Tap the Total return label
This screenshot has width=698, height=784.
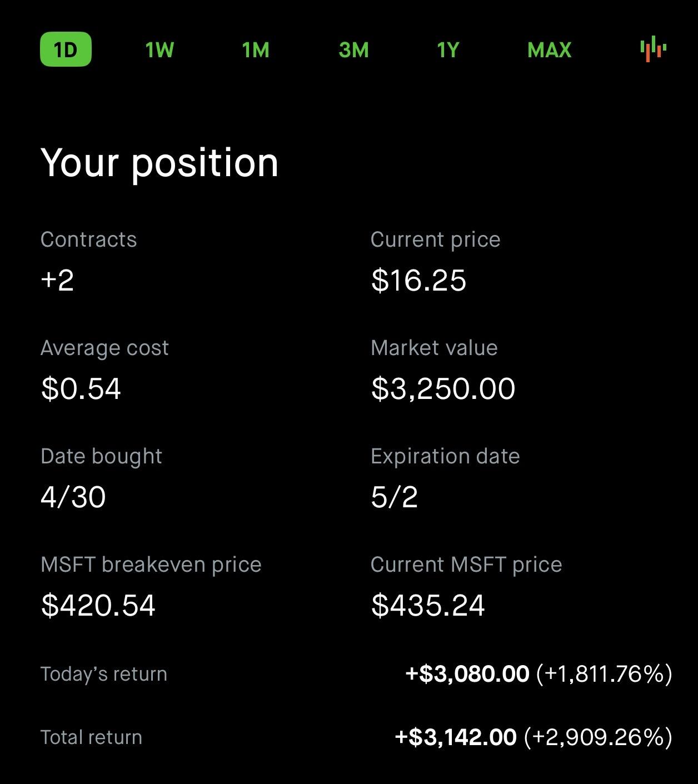click(x=92, y=737)
